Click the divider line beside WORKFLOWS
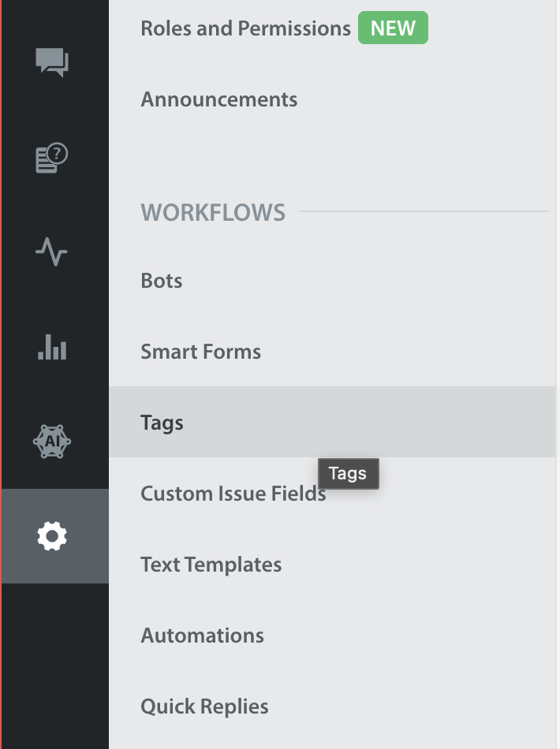This screenshot has height=749, width=560. click(x=424, y=211)
